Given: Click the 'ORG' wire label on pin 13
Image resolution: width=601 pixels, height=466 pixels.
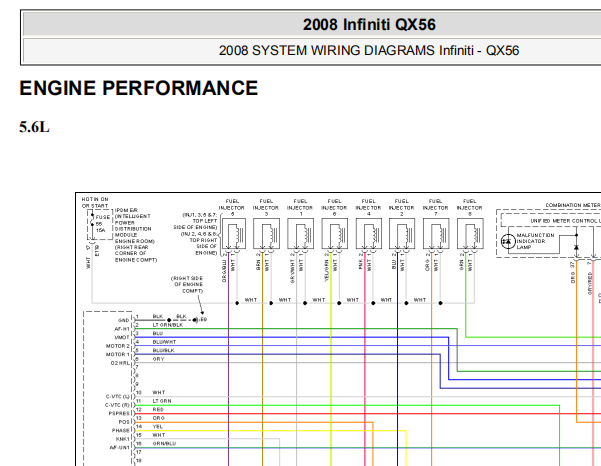Looking at the screenshot, I should tap(158, 418).
